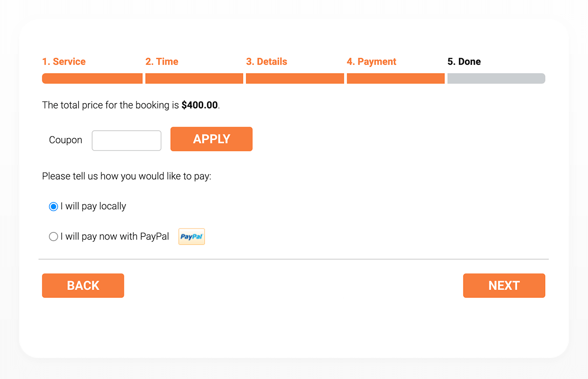The width and height of the screenshot is (588, 379).
Task: Jump to the 3. Details step
Action: coord(267,62)
